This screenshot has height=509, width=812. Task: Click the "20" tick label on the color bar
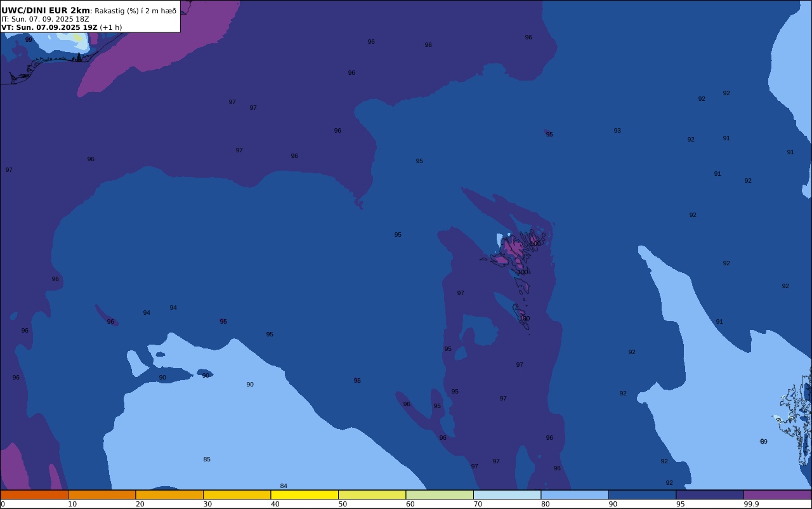(x=140, y=504)
